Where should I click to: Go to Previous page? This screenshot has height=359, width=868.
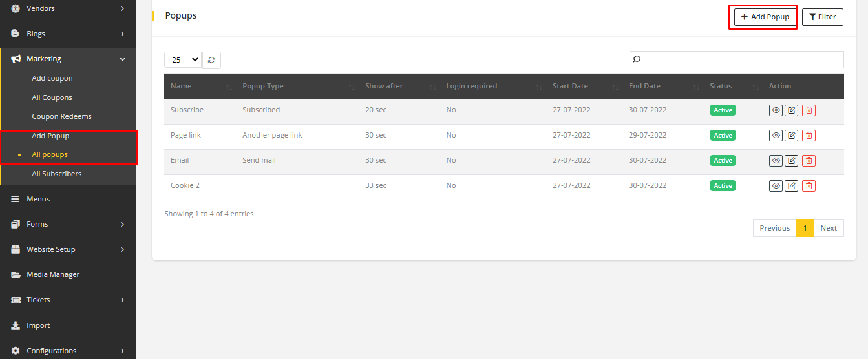click(x=774, y=228)
